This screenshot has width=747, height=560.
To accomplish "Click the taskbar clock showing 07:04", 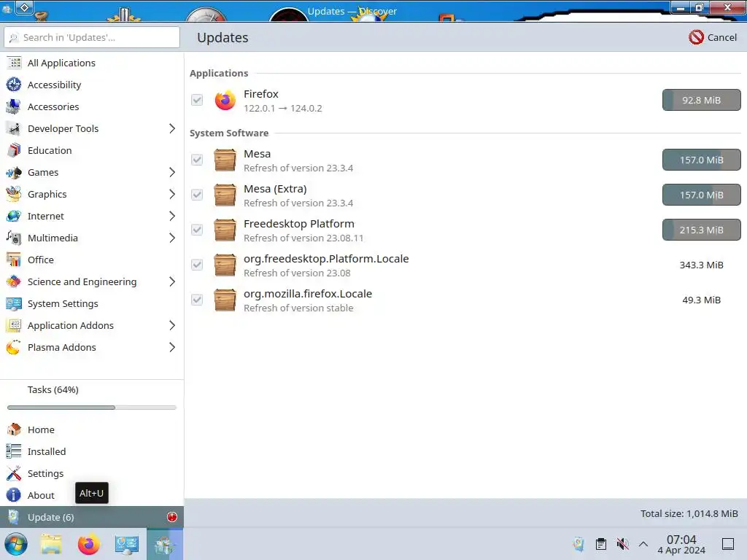I will (681, 544).
